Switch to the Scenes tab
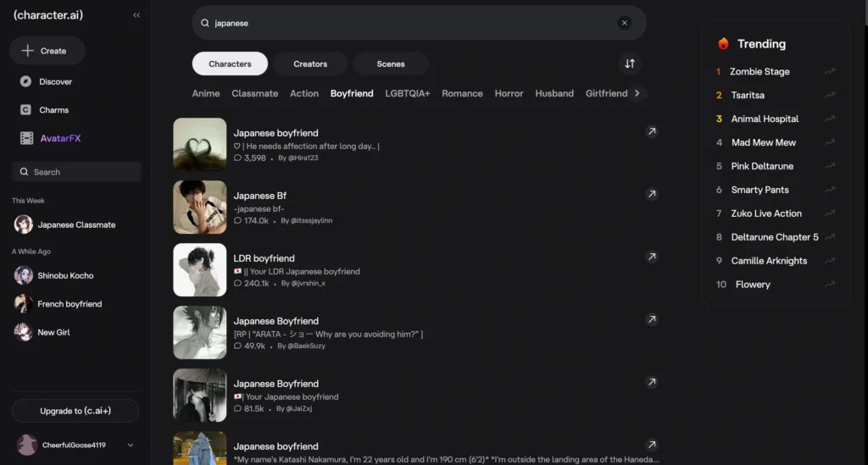Viewport: 868px width, 465px height. (390, 64)
